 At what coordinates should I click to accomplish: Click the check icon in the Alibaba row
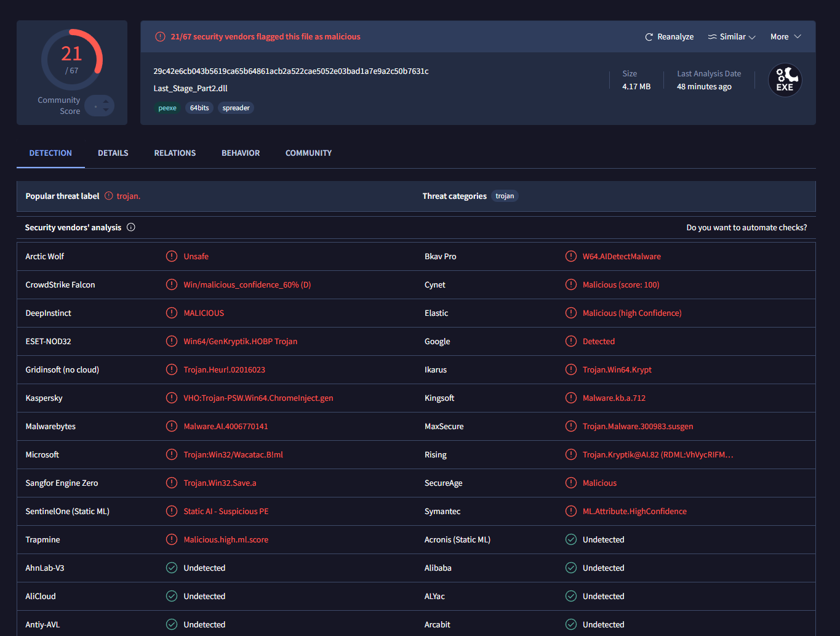pos(571,568)
